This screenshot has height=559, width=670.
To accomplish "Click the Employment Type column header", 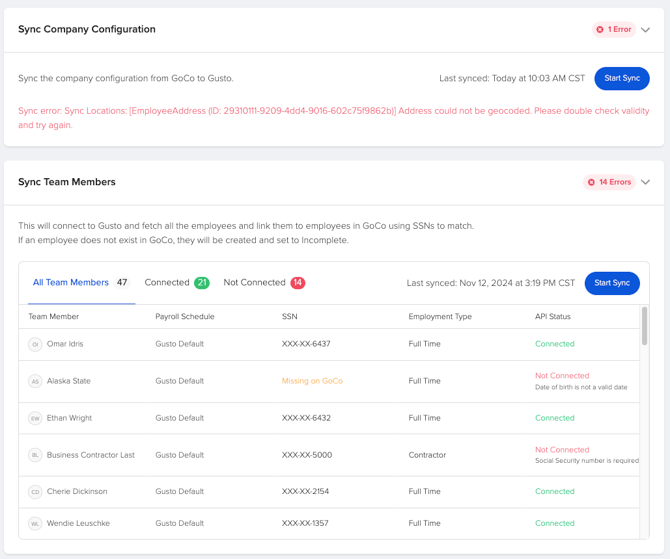I will pos(440,316).
